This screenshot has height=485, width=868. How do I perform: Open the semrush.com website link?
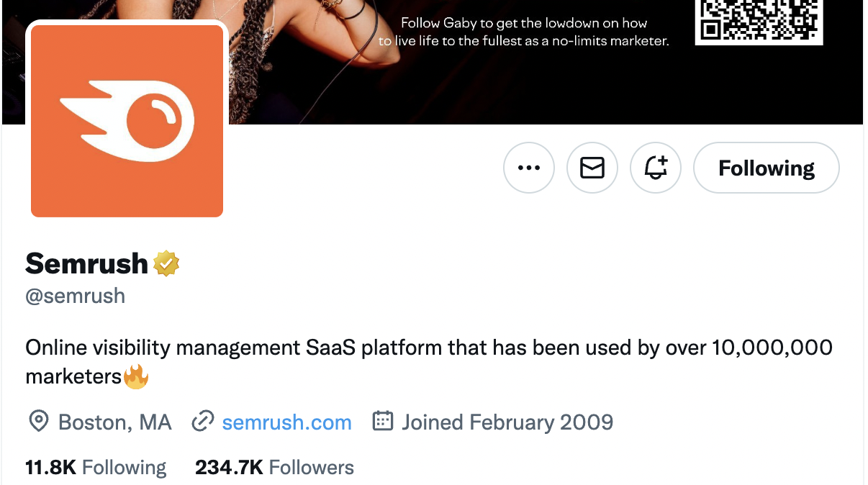286,422
